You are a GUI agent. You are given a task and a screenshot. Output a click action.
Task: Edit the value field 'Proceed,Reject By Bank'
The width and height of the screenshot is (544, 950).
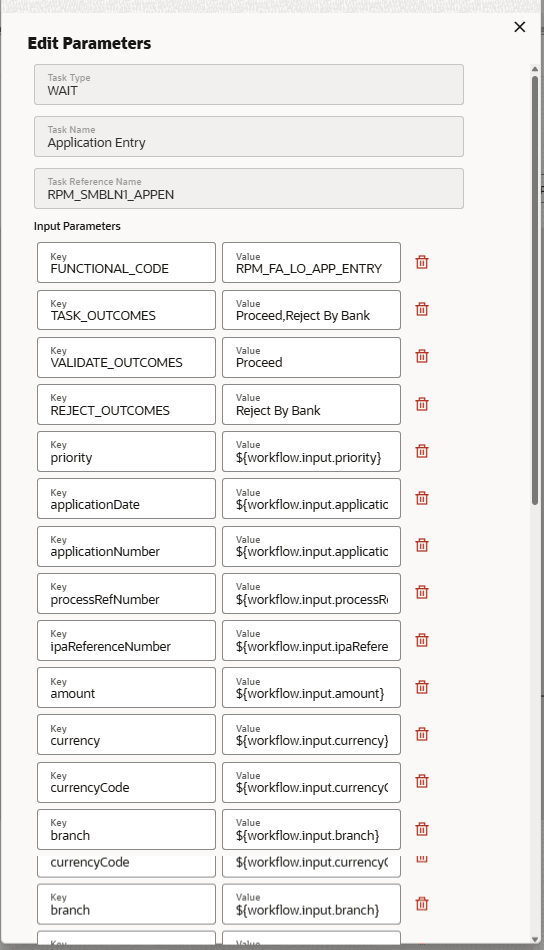click(311, 310)
